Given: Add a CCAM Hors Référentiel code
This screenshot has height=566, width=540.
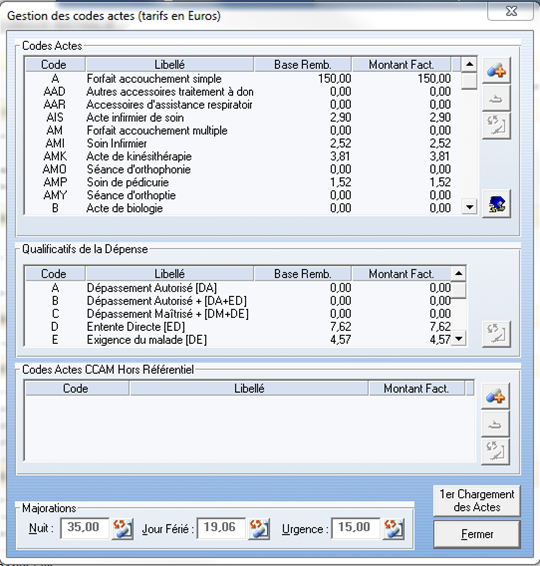Looking at the screenshot, I should tap(495, 397).
